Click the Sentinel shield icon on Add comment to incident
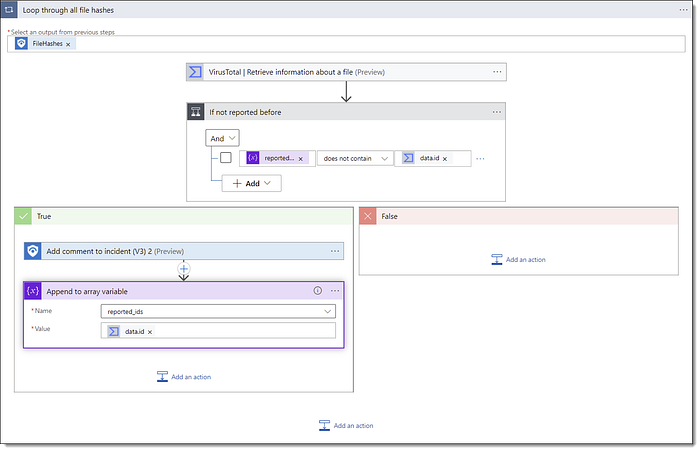The width and height of the screenshot is (700, 451). point(33,251)
